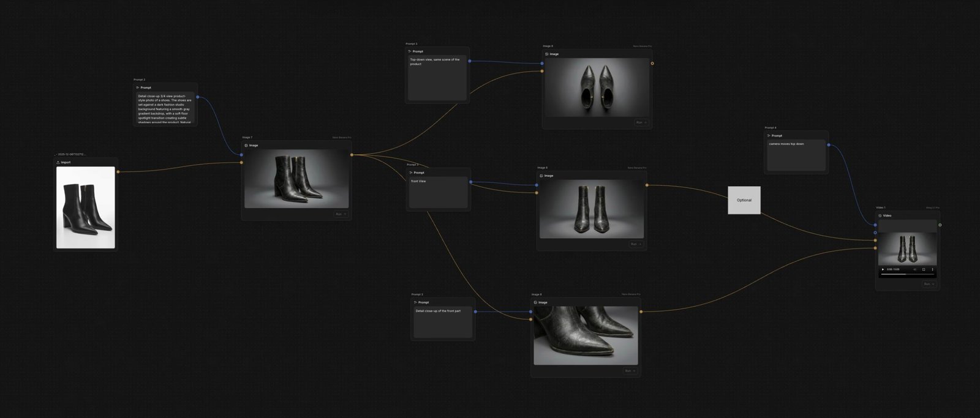This screenshot has width=980, height=418.
Task: Click the Video node header icon
Action: click(880, 215)
